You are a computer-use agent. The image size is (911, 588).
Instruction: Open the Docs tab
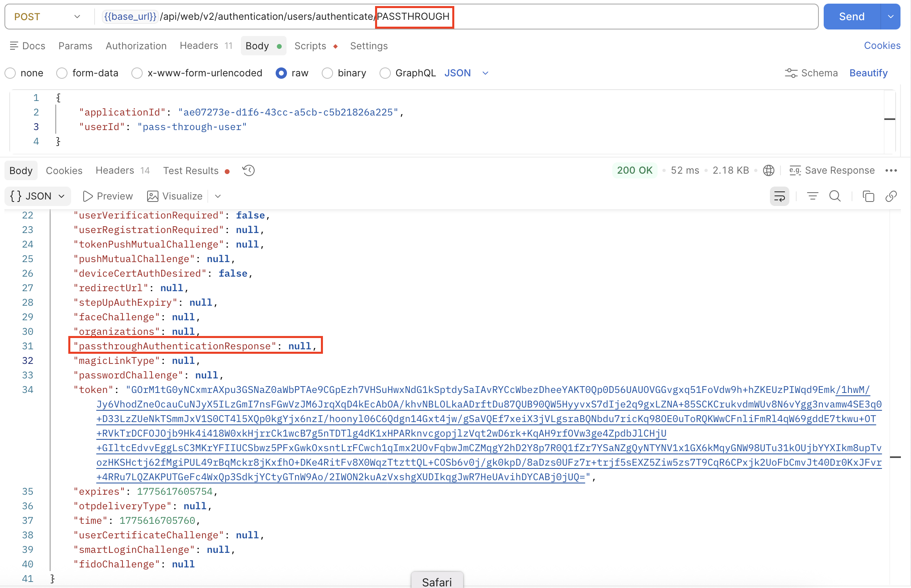pyautogui.click(x=27, y=46)
